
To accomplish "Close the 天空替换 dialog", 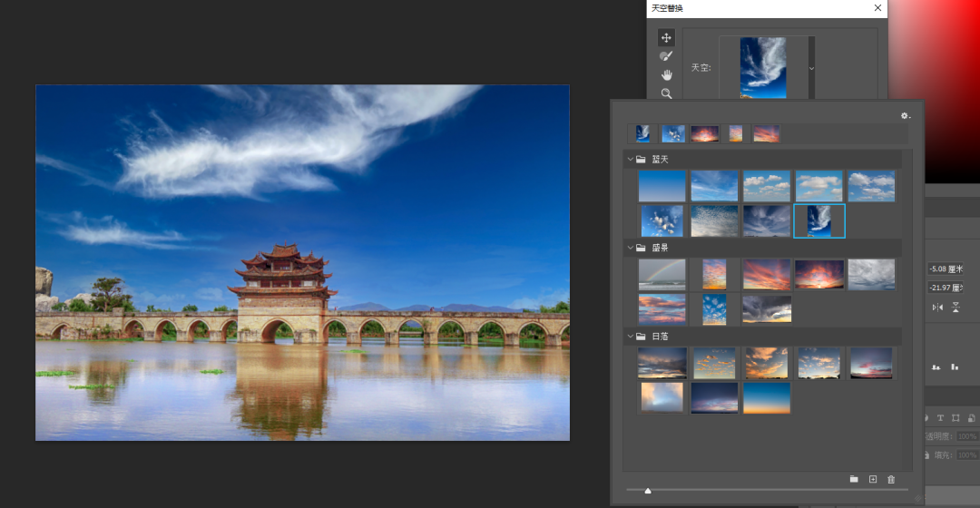I will (x=877, y=8).
